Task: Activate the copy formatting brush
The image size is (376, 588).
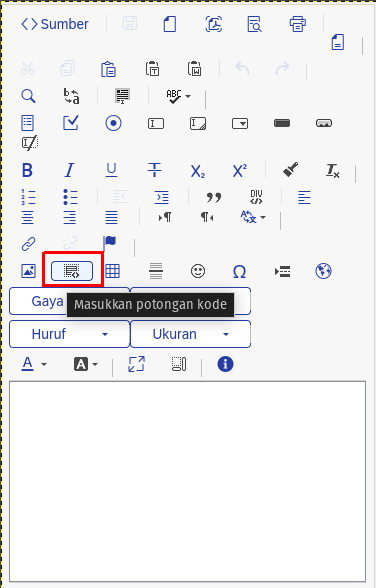Action: [291, 171]
